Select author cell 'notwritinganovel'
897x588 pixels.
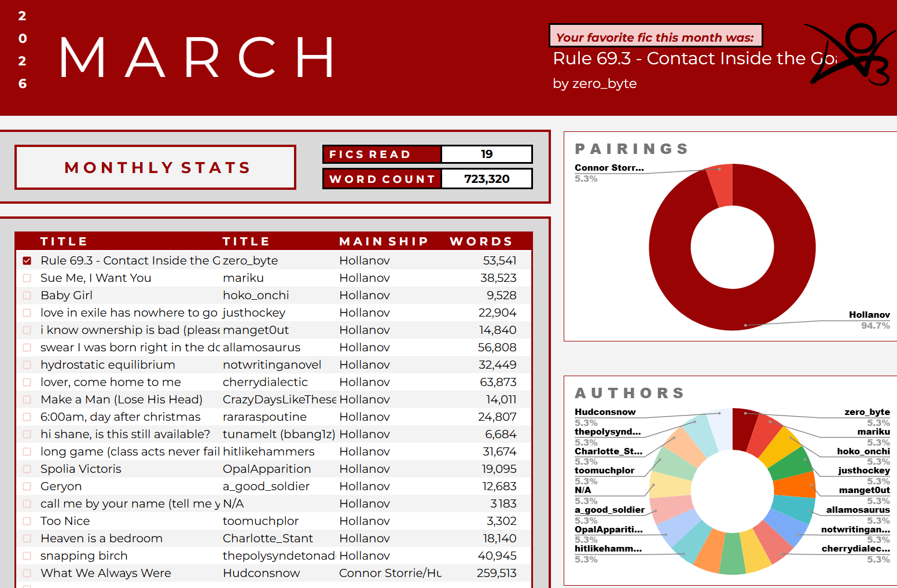pos(272,365)
